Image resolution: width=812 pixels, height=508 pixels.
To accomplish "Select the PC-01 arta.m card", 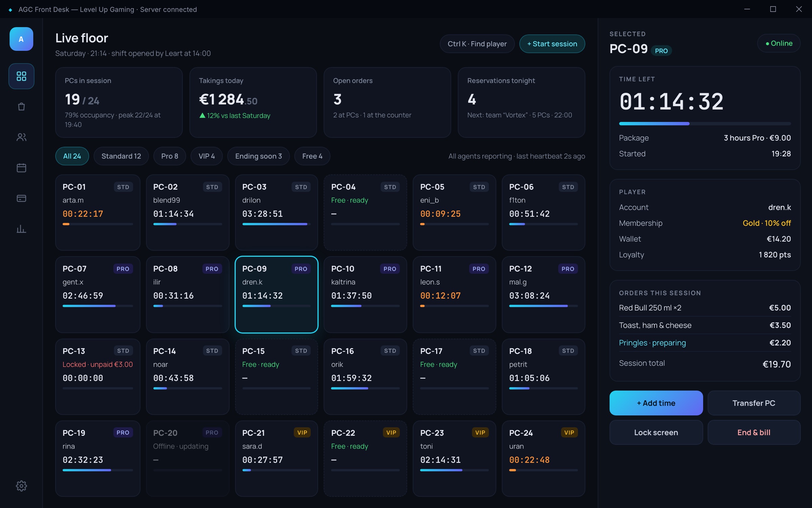I will [98, 213].
